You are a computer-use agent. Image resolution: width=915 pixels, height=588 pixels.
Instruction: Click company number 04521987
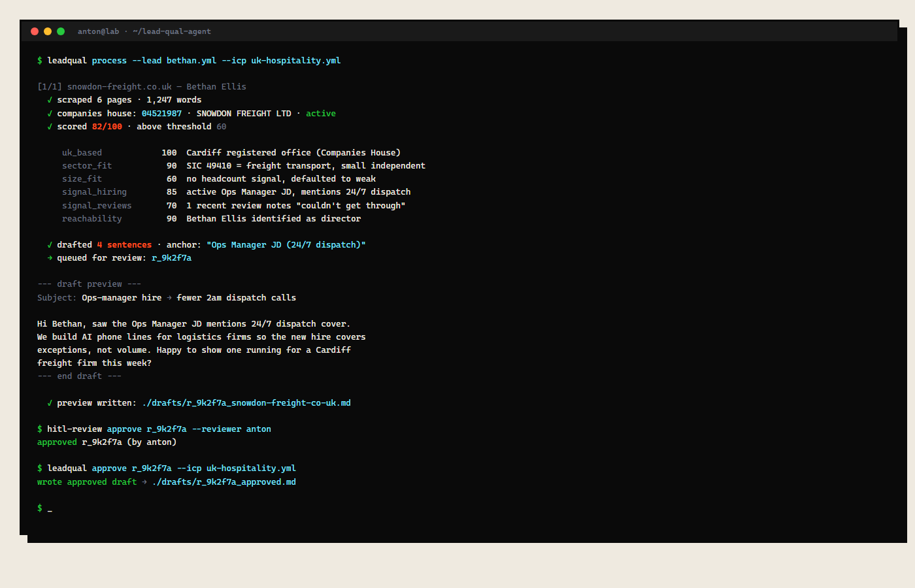161,114
